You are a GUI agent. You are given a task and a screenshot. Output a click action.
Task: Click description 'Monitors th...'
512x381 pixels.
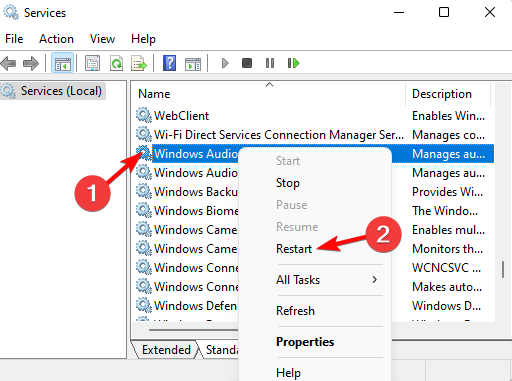point(447,249)
